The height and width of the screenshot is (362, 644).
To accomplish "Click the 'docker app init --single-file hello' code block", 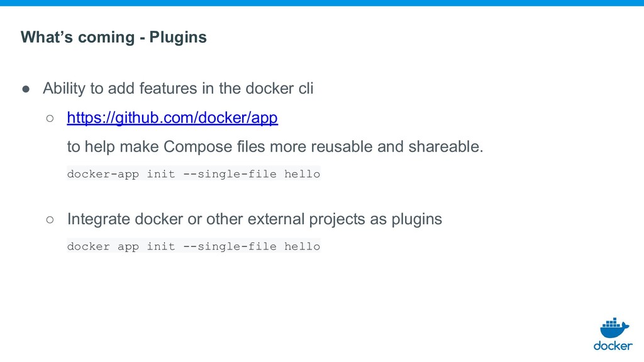I will (x=194, y=246).
